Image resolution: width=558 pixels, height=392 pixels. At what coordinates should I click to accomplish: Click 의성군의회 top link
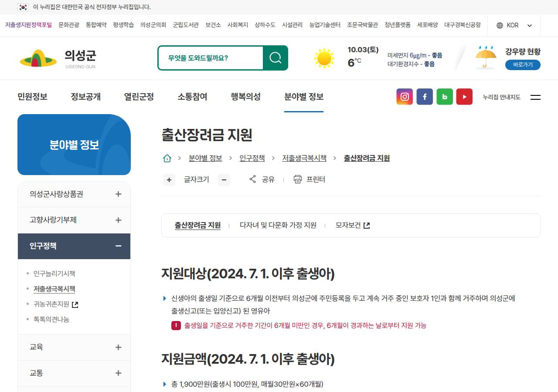pos(153,25)
